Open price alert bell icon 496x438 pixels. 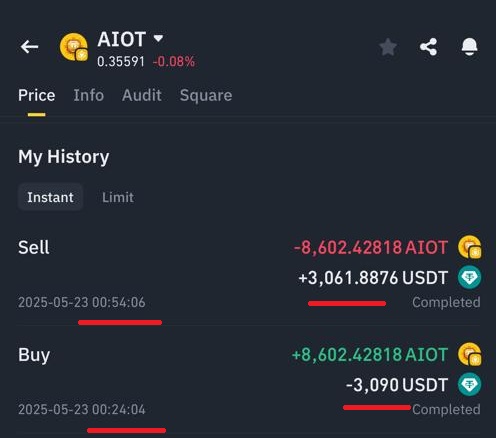[x=469, y=47]
